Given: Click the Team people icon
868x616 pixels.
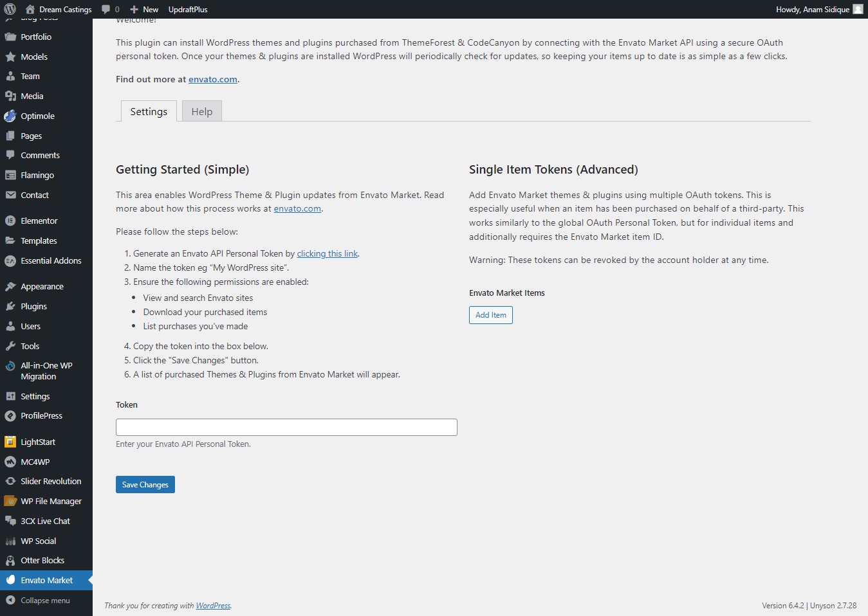Looking at the screenshot, I should (10, 76).
